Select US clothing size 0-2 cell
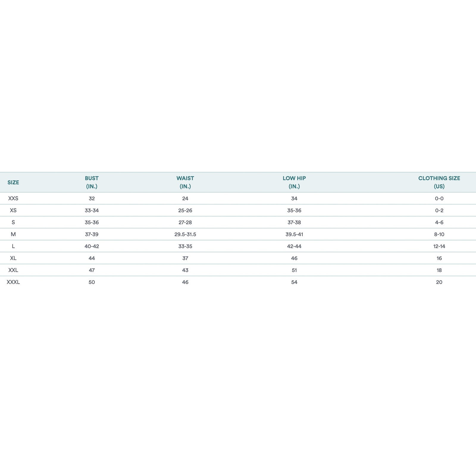 click(439, 210)
